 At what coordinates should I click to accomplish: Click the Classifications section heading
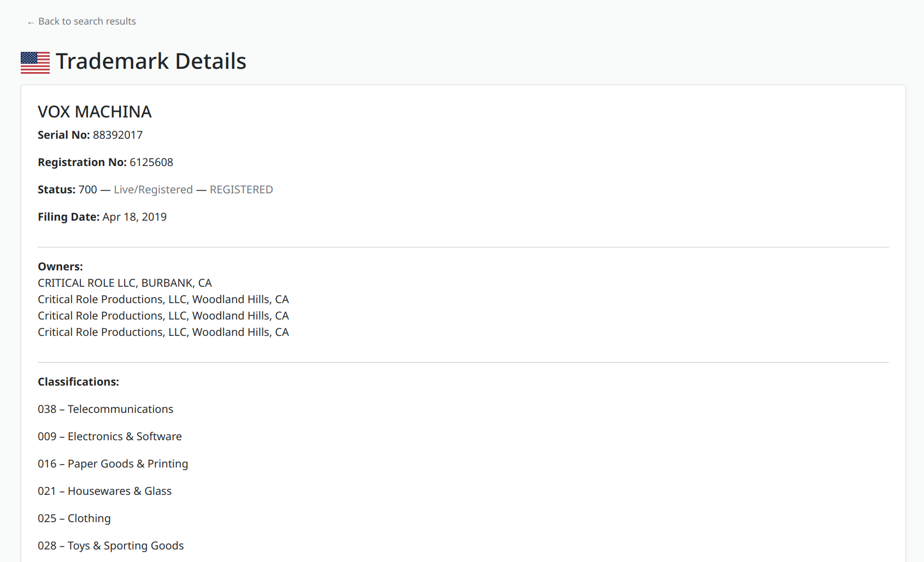pyautogui.click(x=78, y=382)
